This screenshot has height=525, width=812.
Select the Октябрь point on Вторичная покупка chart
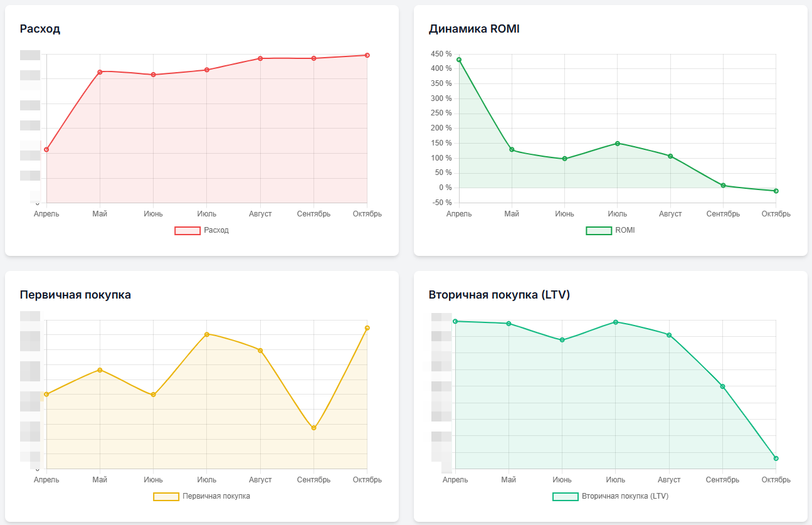776,458
